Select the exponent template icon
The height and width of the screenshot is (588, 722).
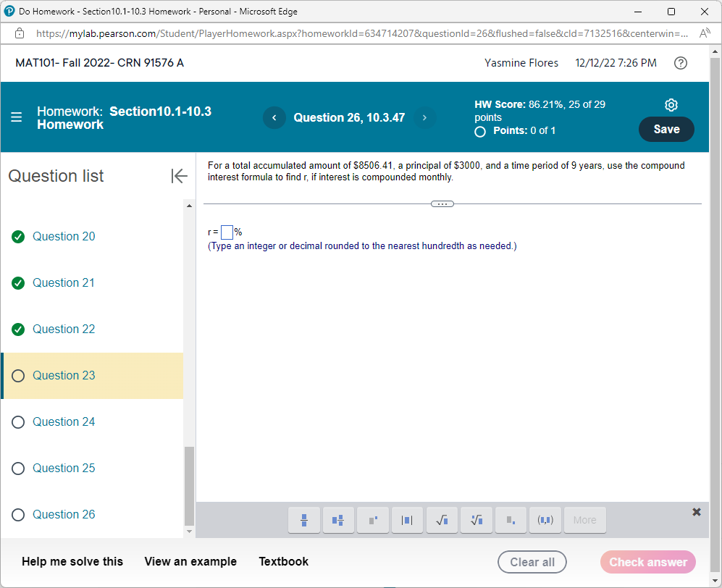[372, 520]
